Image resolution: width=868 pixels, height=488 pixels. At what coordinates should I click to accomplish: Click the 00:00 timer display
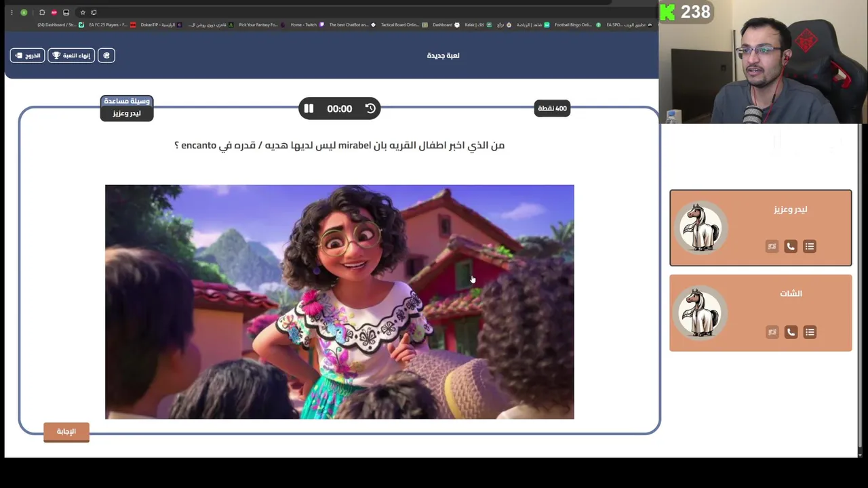coord(339,108)
